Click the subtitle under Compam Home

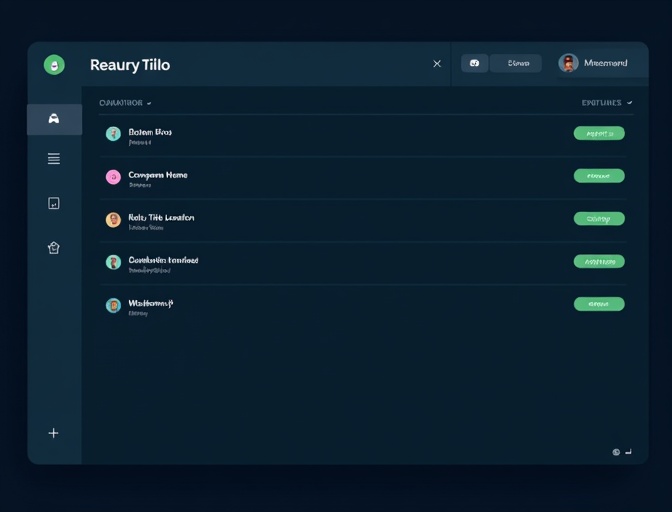point(140,185)
